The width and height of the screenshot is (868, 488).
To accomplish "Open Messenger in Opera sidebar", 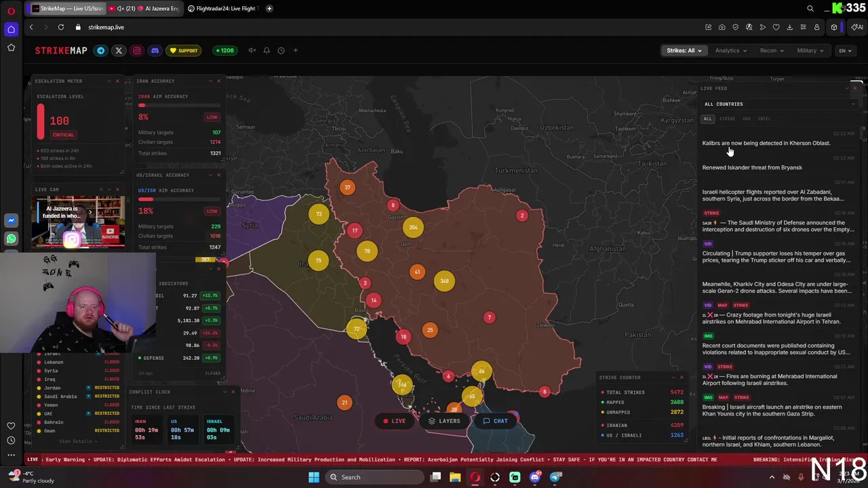I will pos(11,220).
